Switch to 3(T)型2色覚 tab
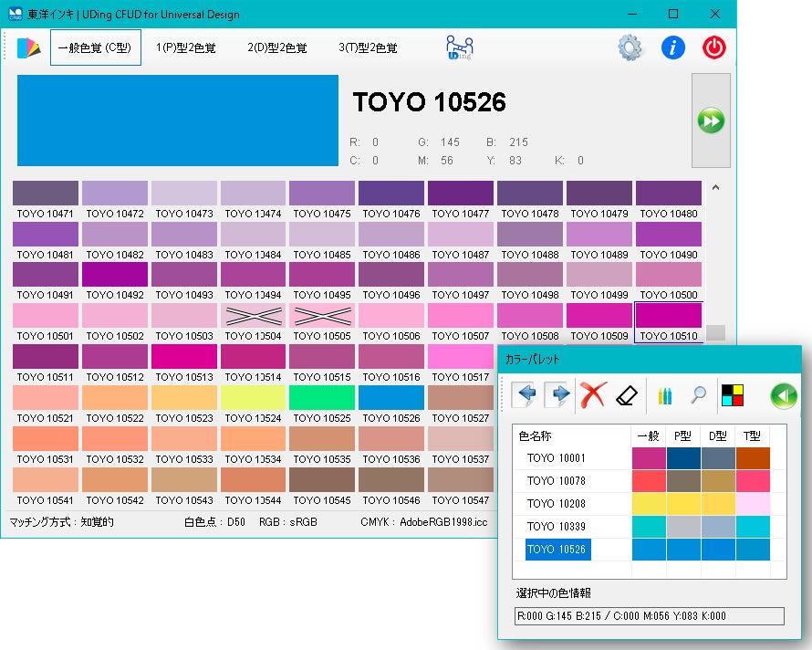The image size is (812, 650). [x=368, y=48]
